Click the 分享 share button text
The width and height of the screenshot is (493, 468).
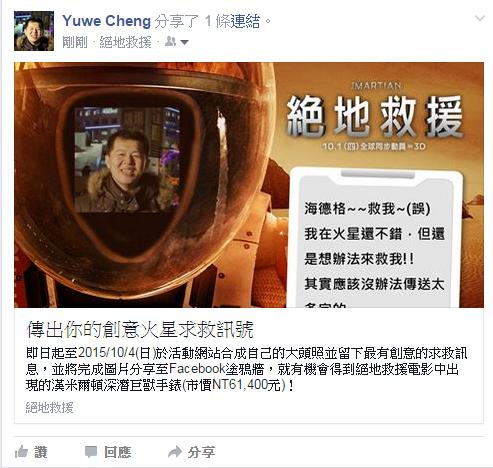pos(201,452)
